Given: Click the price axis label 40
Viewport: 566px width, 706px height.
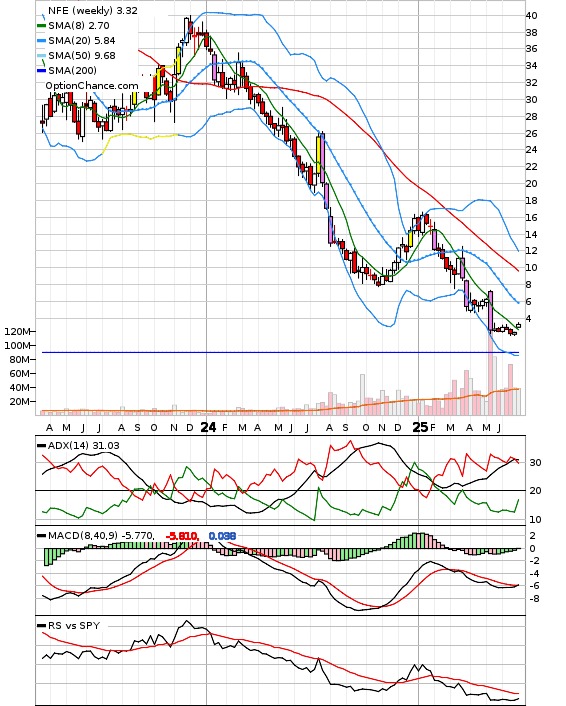Looking at the screenshot, I should [531, 16].
